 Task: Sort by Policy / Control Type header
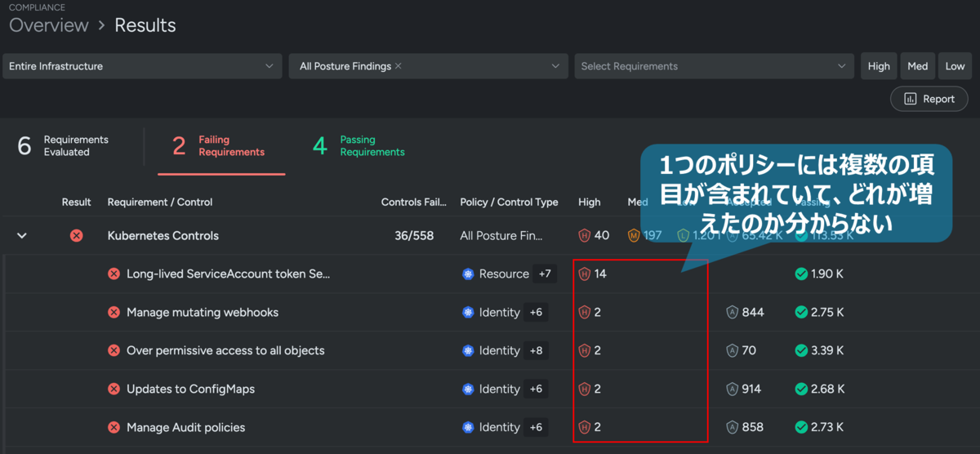pyautogui.click(x=510, y=203)
